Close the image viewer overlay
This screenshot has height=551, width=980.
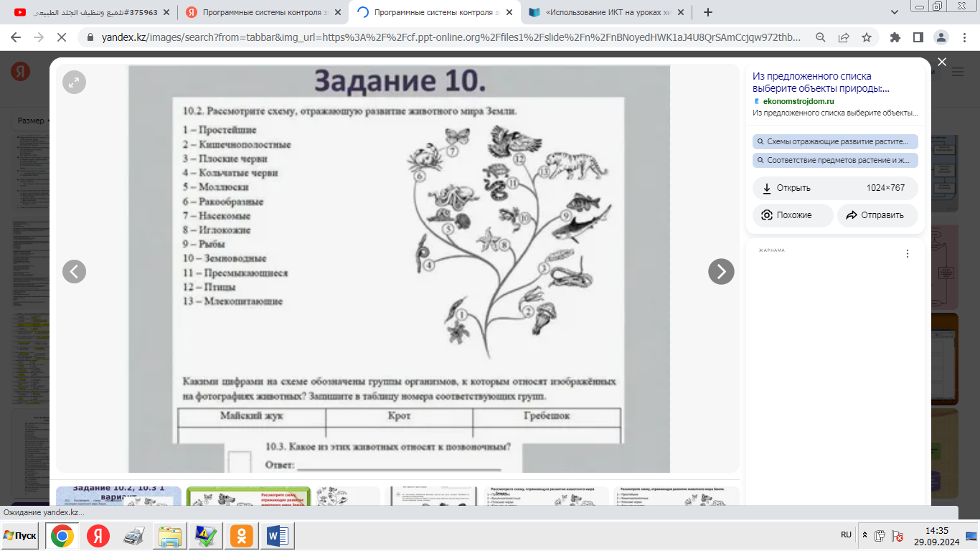coord(942,62)
